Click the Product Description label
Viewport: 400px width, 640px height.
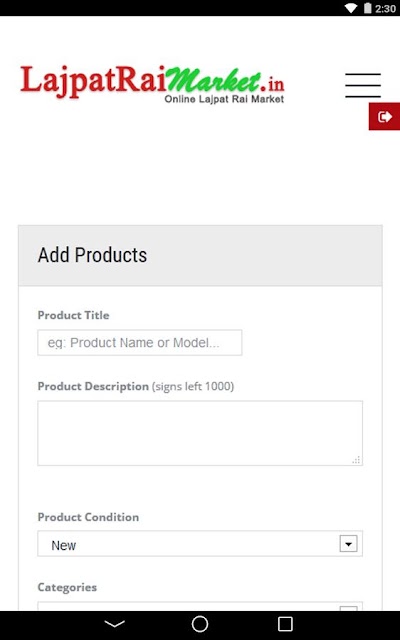(x=93, y=386)
